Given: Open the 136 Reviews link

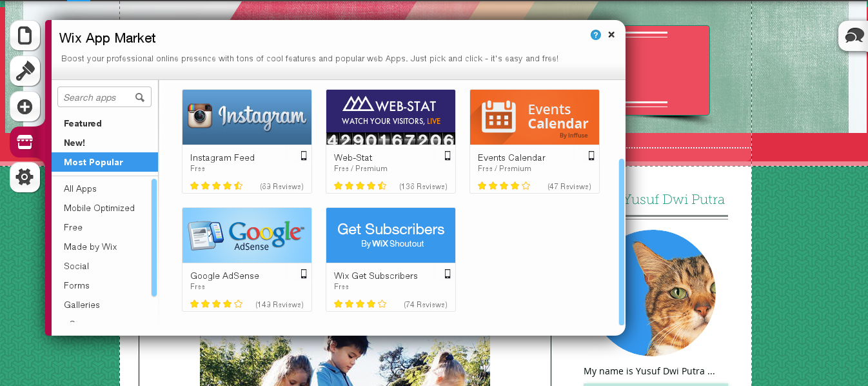Looking at the screenshot, I should pyautogui.click(x=423, y=187).
